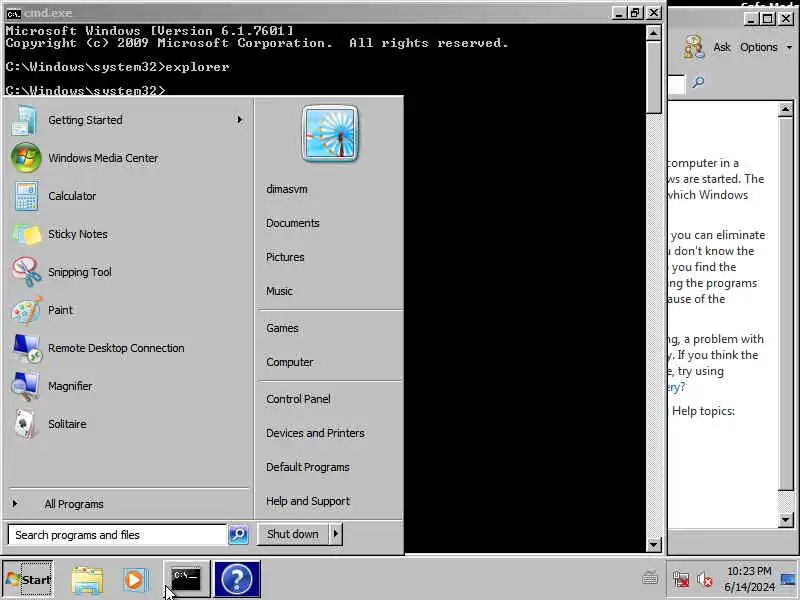Image resolution: width=800 pixels, height=600 pixels.
Task: Start the Magnifier tool
Action: pyautogui.click(x=127, y=386)
